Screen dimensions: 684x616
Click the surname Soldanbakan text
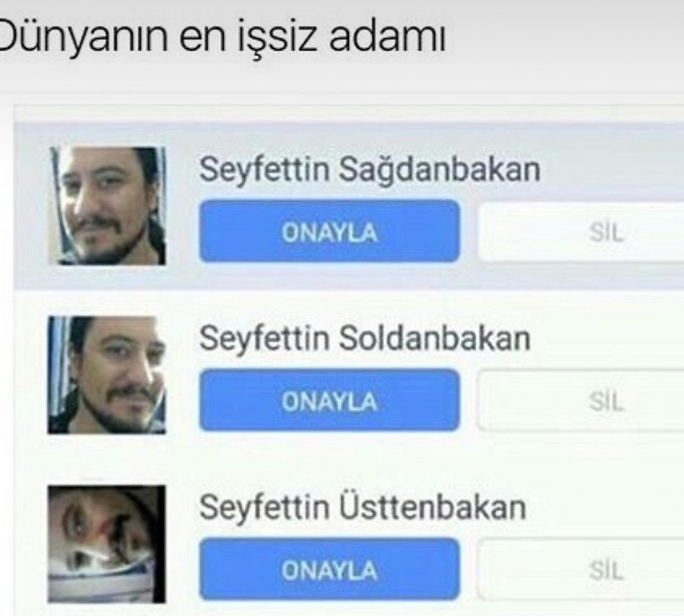435,339
